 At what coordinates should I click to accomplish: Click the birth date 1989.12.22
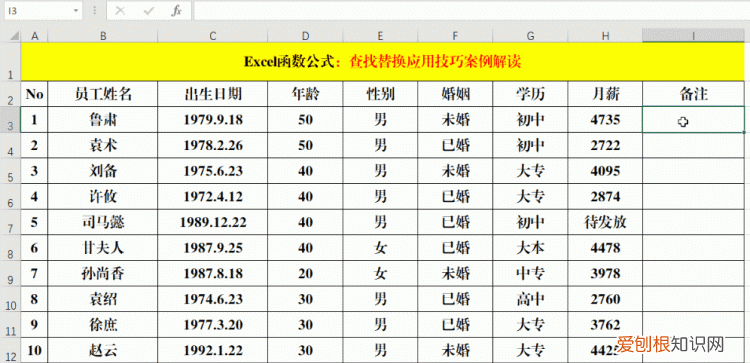coord(213,222)
